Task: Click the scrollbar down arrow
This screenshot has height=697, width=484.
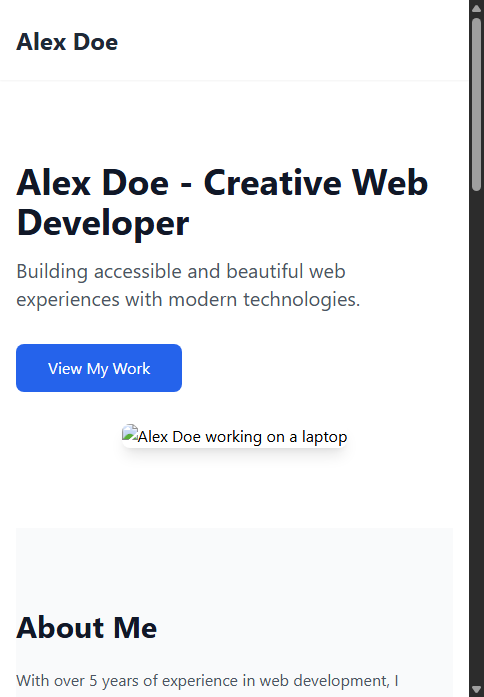Action: point(476,689)
